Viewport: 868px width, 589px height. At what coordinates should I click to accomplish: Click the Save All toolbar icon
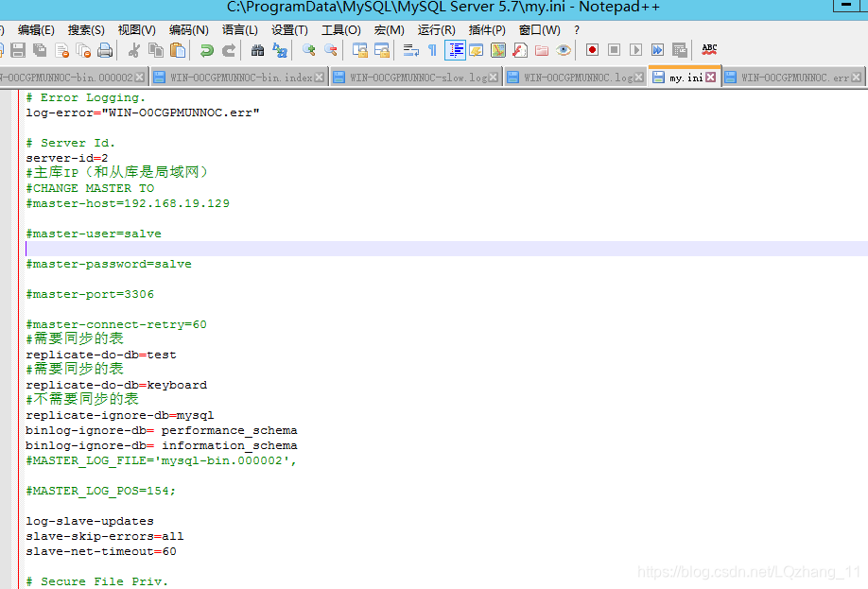click(40, 50)
